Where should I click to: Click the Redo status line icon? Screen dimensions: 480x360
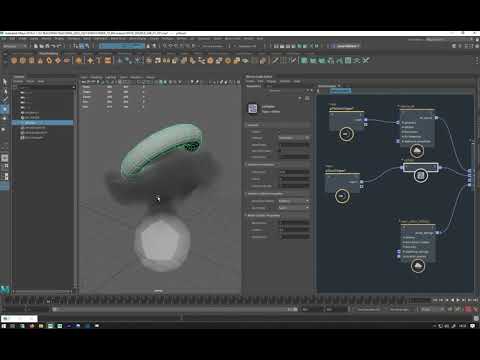tap(59, 46)
